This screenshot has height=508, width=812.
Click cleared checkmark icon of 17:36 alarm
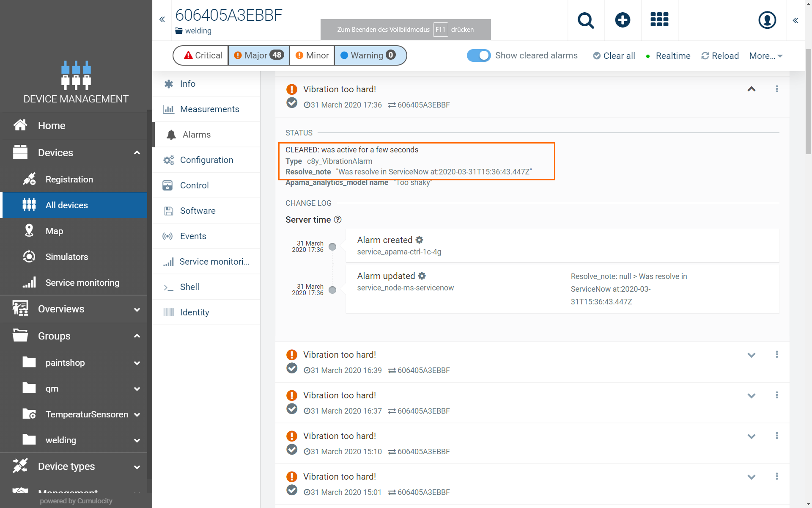292,103
